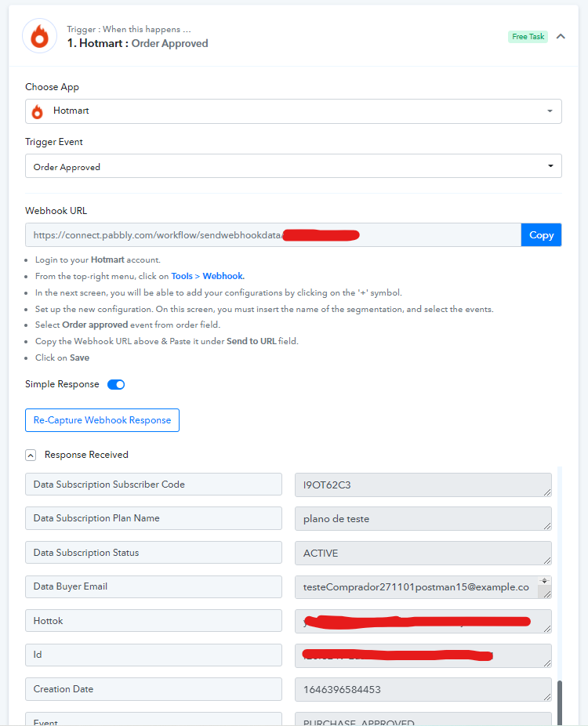
Task: Click the Webhook URL label
Action: (x=56, y=211)
